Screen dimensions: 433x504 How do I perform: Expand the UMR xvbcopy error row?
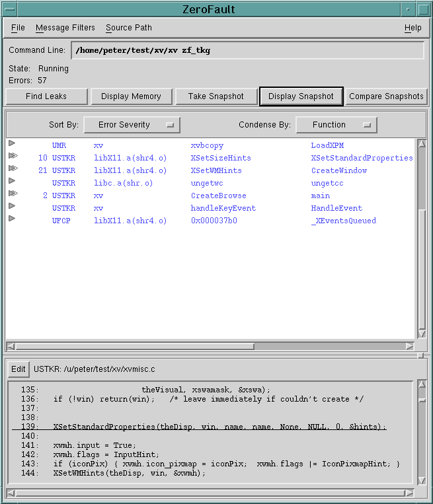tap(12, 143)
